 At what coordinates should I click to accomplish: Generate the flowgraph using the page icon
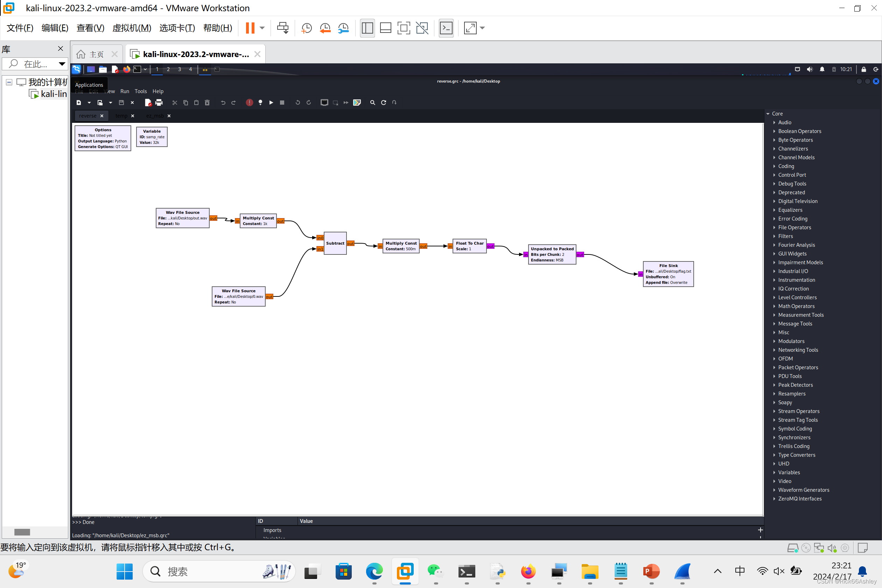[148, 102]
